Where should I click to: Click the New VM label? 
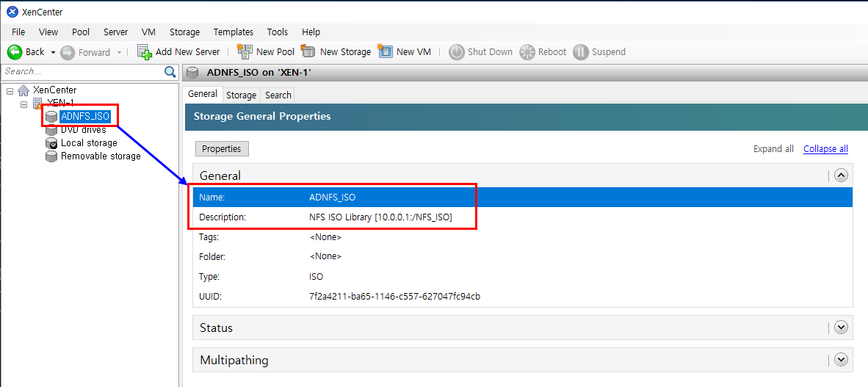[413, 52]
